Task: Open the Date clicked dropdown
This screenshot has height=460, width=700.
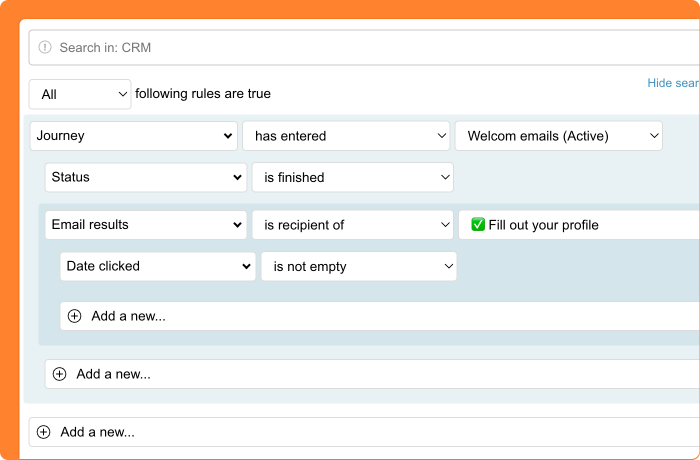Action: pyautogui.click(x=158, y=266)
